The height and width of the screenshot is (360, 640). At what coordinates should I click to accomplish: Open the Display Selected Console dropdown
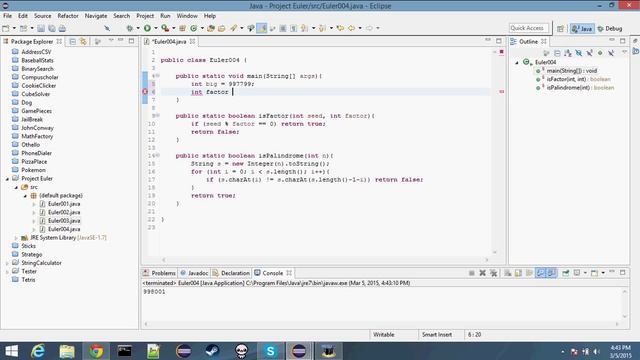[585, 273]
